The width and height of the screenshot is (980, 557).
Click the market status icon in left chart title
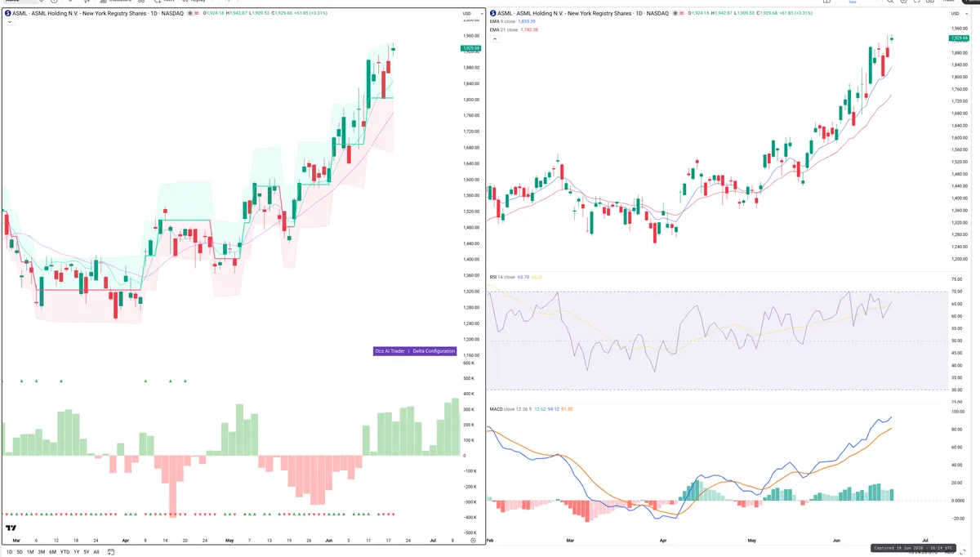pos(190,14)
